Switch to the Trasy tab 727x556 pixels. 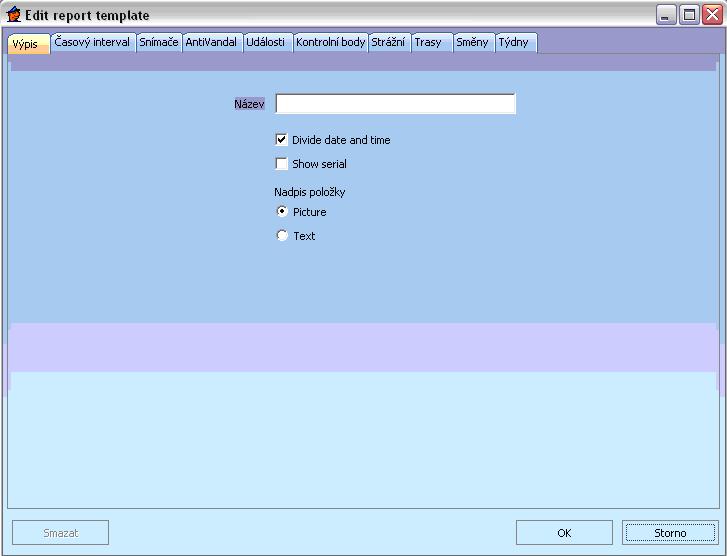pos(431,43)
